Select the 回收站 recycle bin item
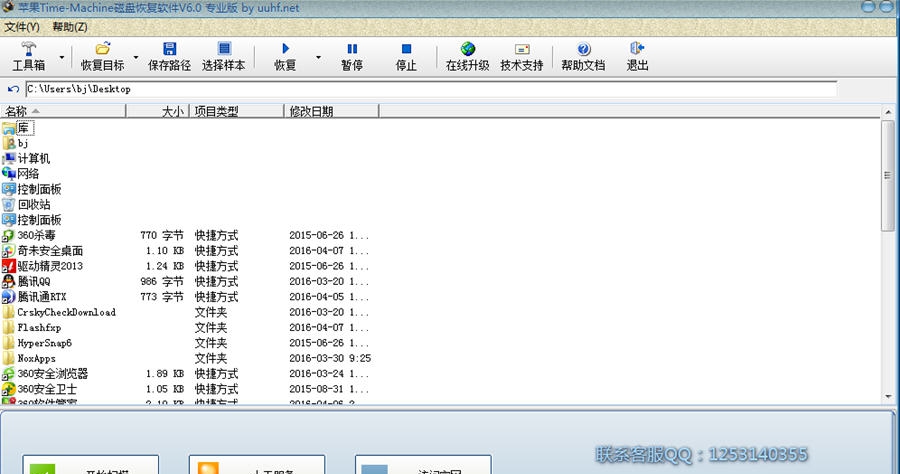The width and height of the screenshot is (900, 474). point(26,204)
